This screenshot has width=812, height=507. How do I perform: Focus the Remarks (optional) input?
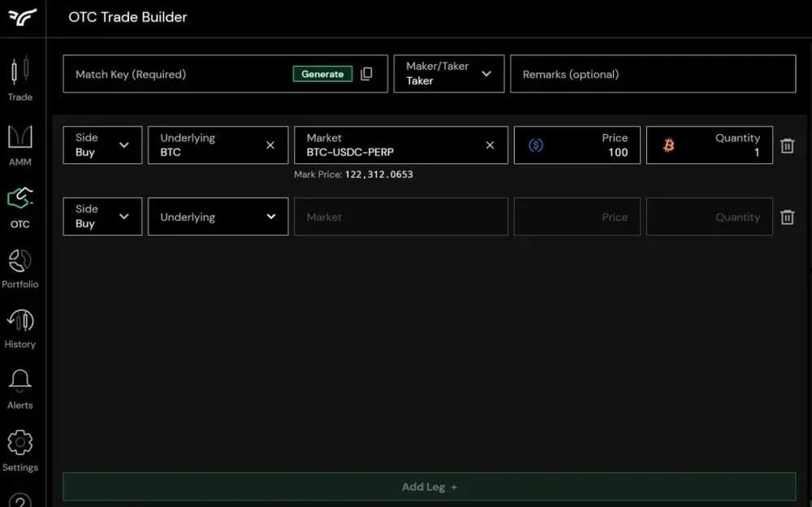pyautogui.click(x=653, y=74)
